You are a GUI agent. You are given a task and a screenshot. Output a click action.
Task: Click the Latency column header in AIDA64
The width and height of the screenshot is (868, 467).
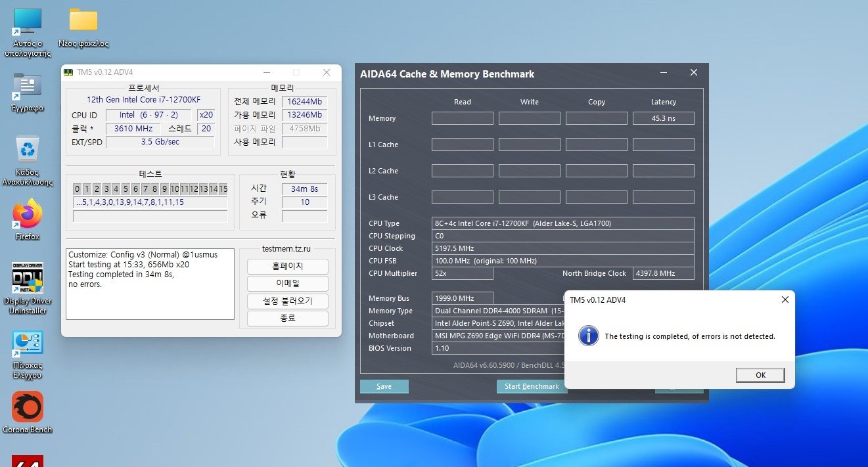tap(664, 102)
